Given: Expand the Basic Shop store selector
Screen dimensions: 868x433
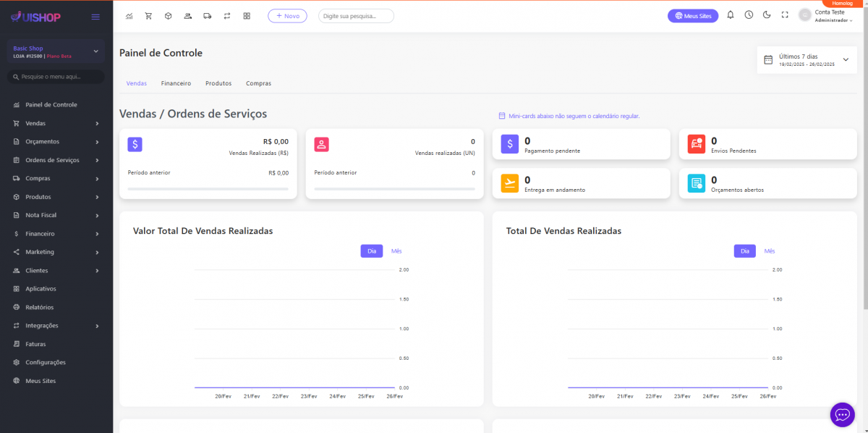Looking at the screenshot, I should tap(56, 51).
